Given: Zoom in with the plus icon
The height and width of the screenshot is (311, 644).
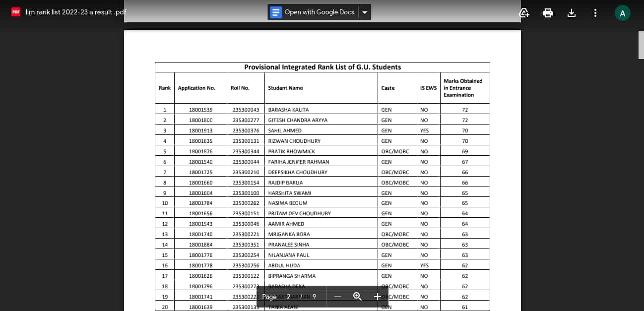Looking at the screenshot, I should tap(377, 297).
